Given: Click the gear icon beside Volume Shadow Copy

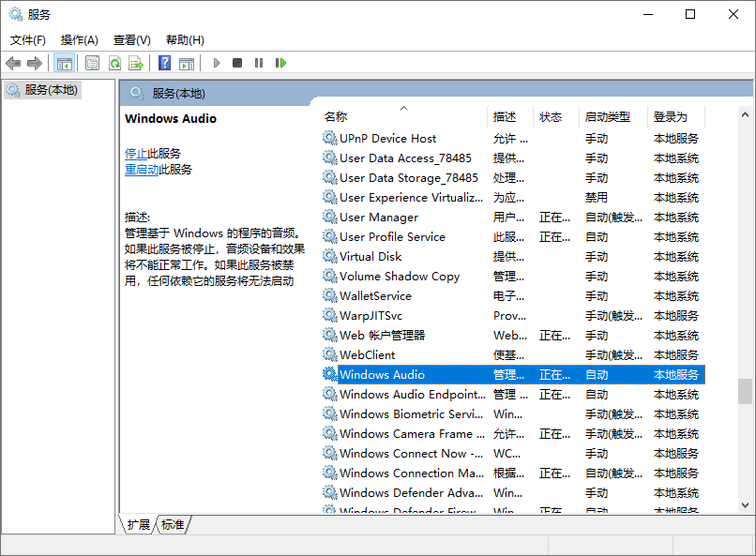Looking at the screenshot, I should [330, 276].
